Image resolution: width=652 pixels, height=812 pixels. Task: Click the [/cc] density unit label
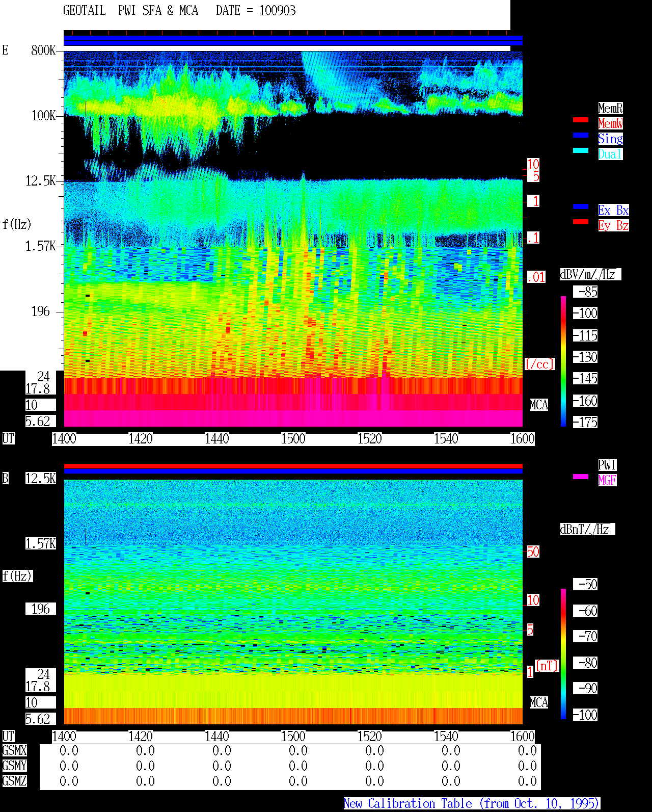(x=539, y=364)
